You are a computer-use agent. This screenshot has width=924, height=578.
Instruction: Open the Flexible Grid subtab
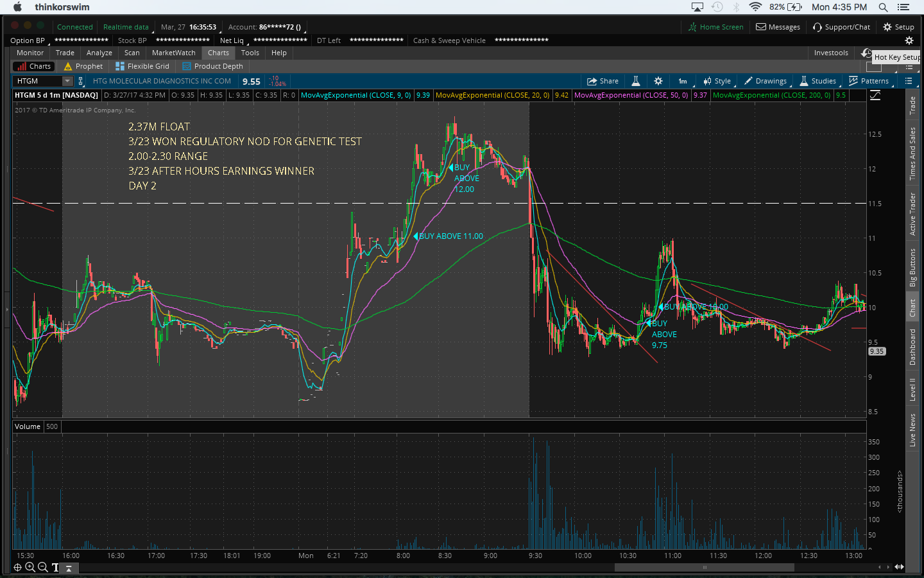142,66
